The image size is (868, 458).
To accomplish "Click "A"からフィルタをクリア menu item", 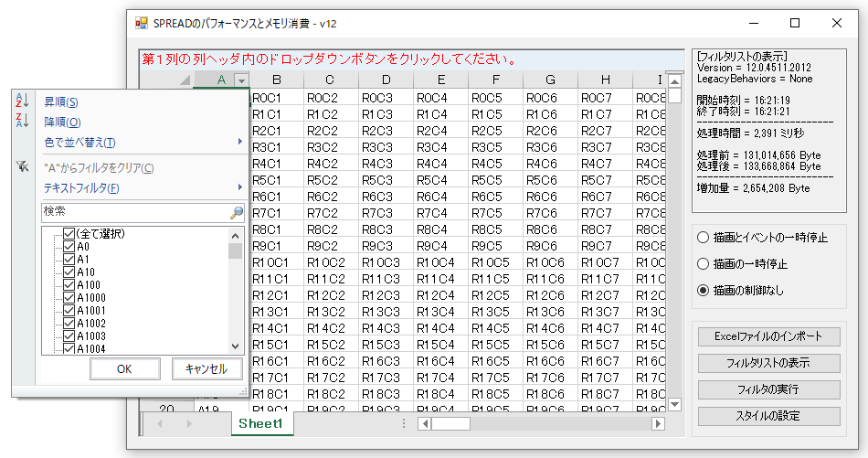I will pos(99,168).
